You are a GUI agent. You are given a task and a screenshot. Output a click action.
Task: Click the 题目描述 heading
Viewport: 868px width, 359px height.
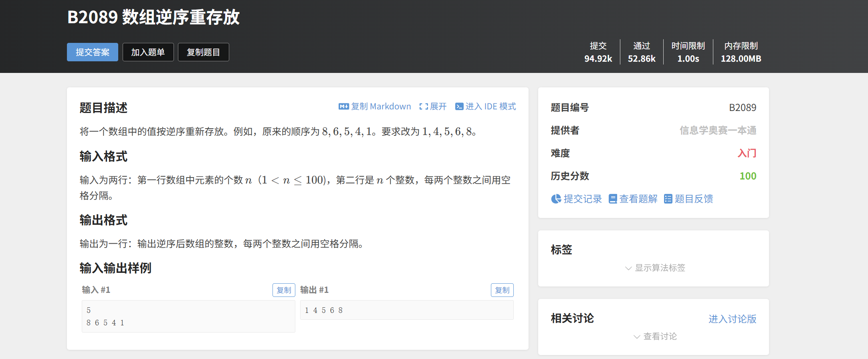(x=103, y=108)
